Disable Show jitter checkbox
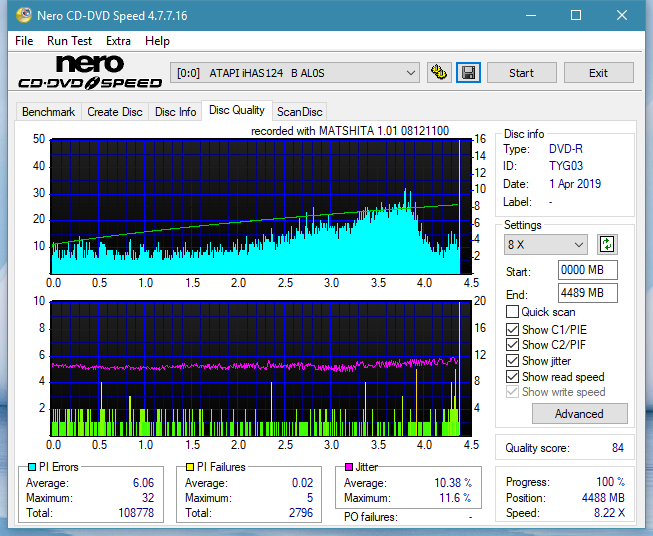The width and height of the screenshot is (653, 536). click(x=512, y=361)
